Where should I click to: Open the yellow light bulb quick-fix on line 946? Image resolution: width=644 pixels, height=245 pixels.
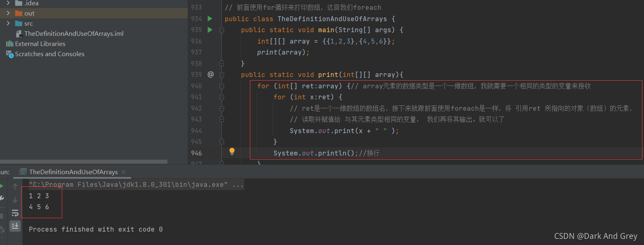[232, 151]
